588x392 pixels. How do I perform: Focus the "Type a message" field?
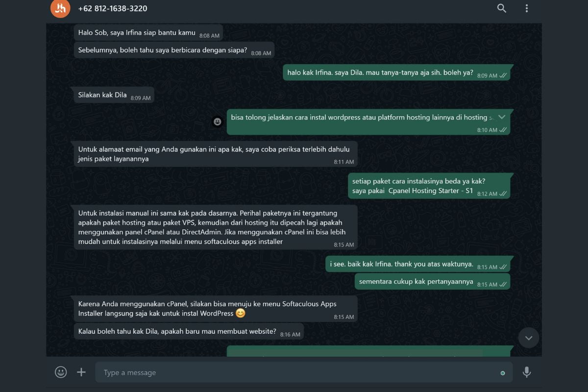pos(294,372)
